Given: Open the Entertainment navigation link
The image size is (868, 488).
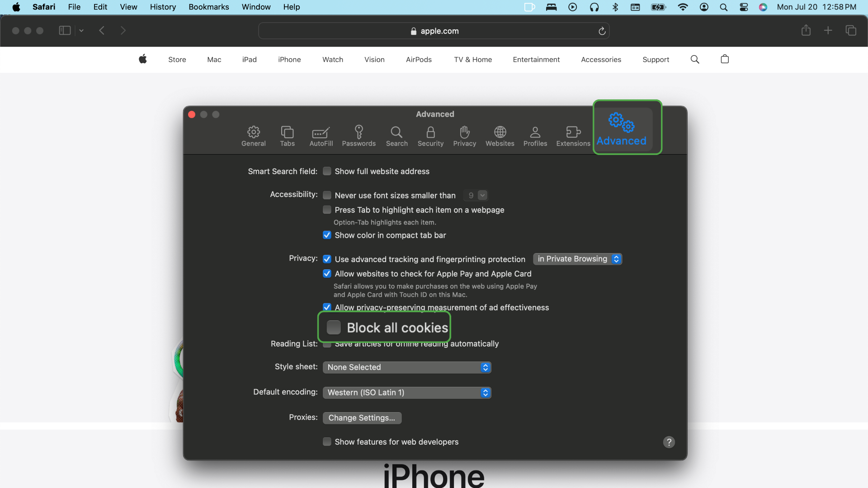Looking at the screenshot, I should [536, 60].
